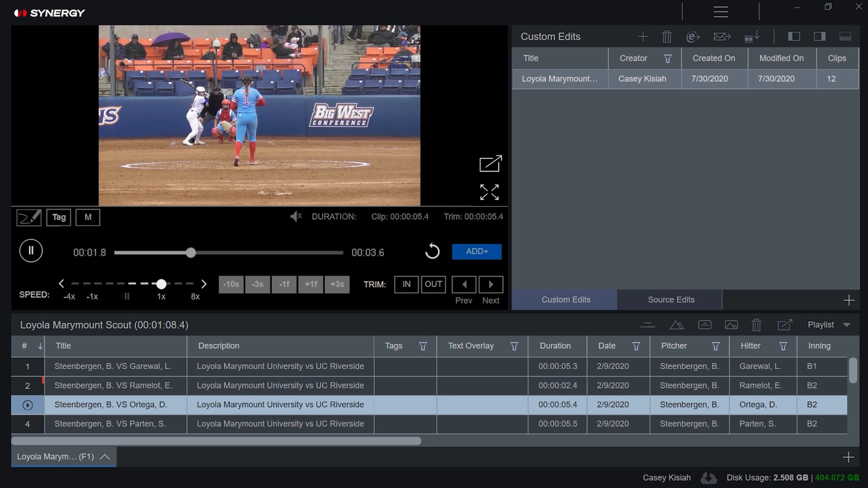Delete the selected custom edit

coord(667,37)
